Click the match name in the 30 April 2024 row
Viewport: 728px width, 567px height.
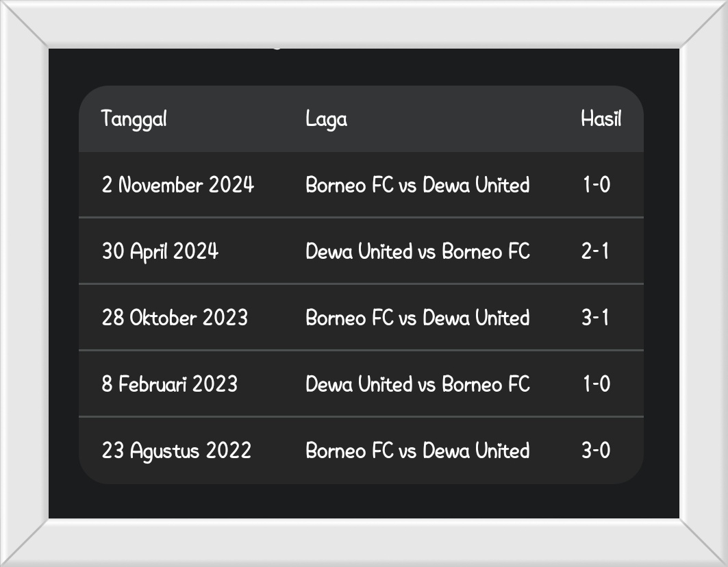417,251
